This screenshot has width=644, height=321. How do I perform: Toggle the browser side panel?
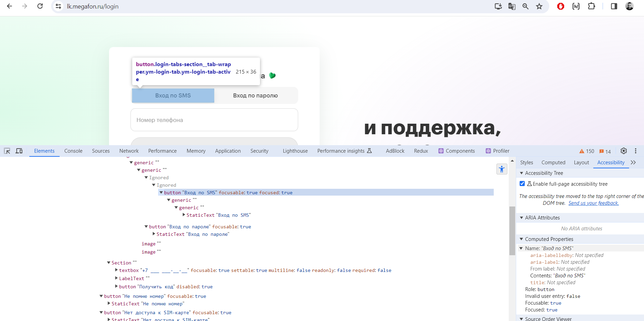614,6
